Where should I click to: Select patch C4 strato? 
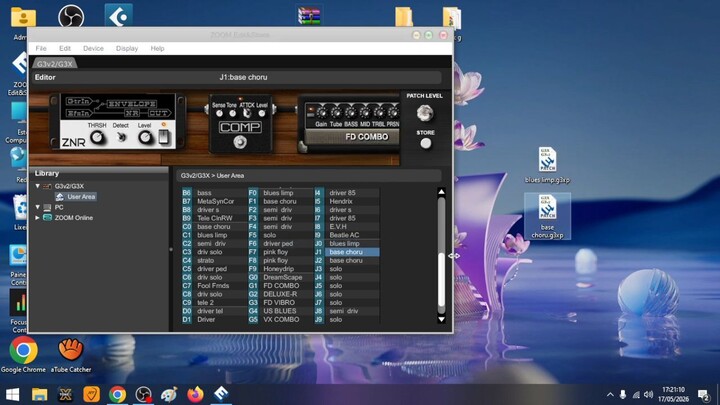pyautogui.click(x=215, y=260)
